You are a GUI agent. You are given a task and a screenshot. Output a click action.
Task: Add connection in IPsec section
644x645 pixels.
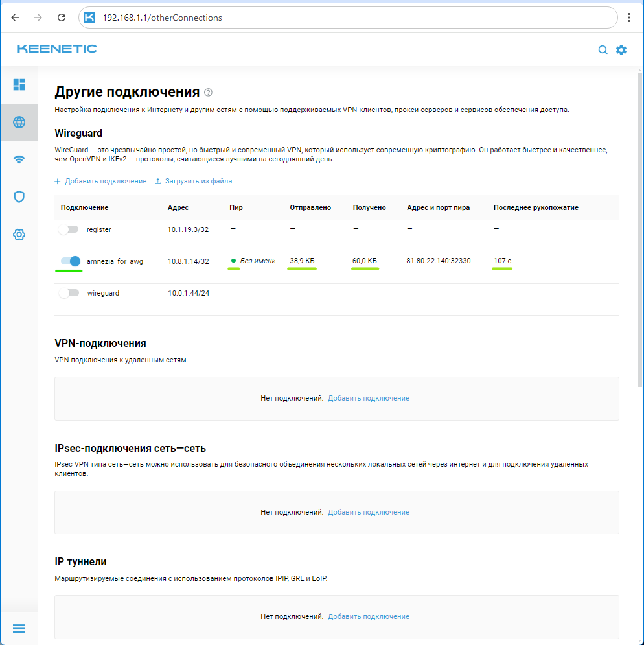click(x=368, y=512)
